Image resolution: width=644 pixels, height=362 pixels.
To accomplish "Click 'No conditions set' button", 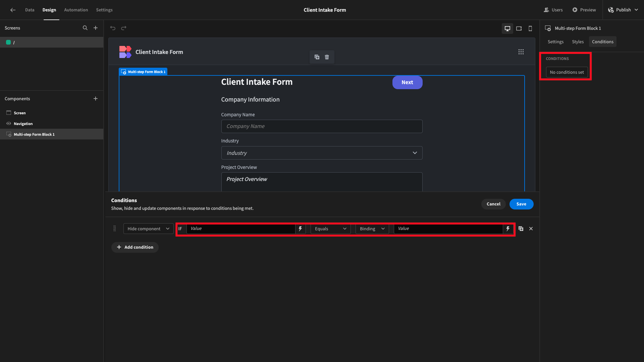I will 567,72.
